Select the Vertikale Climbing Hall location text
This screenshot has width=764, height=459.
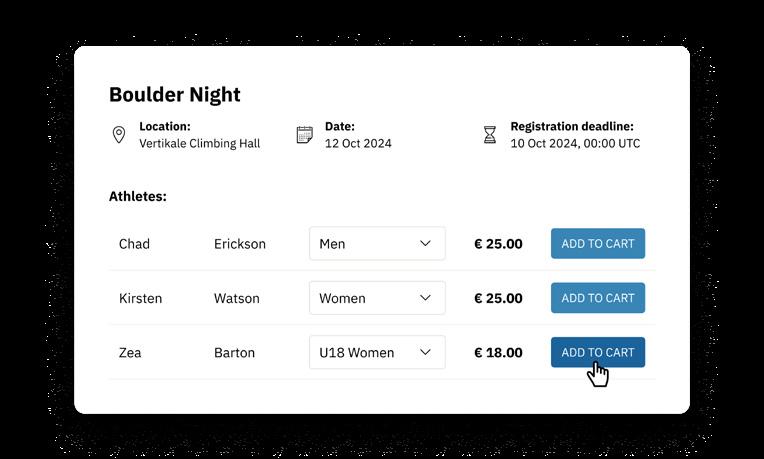pos(199,144)
